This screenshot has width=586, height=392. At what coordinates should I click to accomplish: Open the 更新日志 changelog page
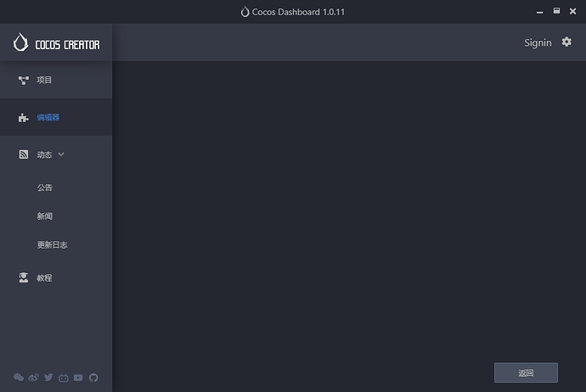point(53,245)
